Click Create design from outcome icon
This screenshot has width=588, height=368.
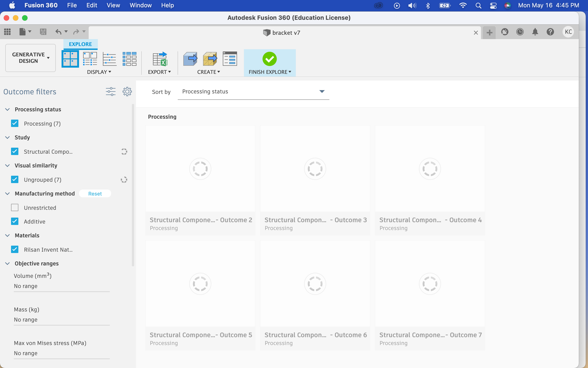[190, 59]
